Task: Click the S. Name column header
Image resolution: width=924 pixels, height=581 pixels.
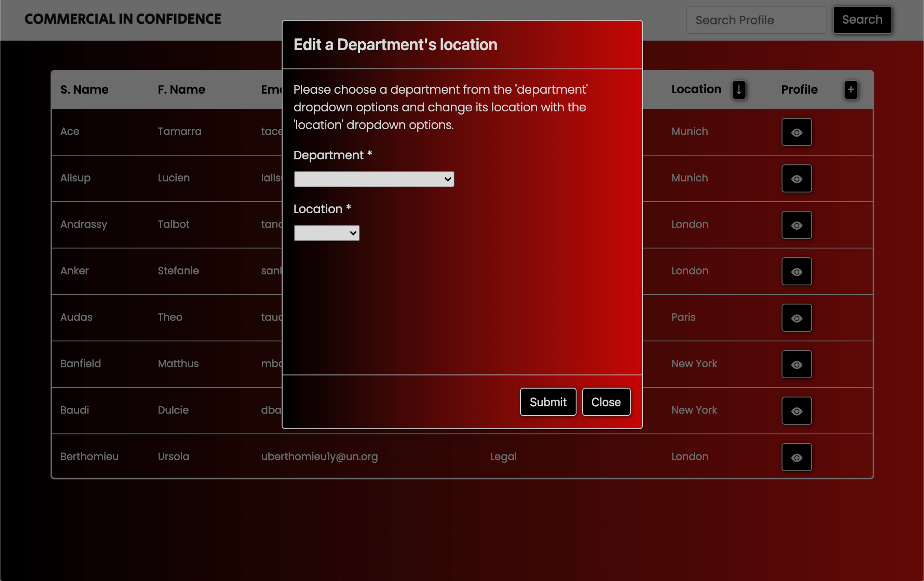Action: pos(84,90)
